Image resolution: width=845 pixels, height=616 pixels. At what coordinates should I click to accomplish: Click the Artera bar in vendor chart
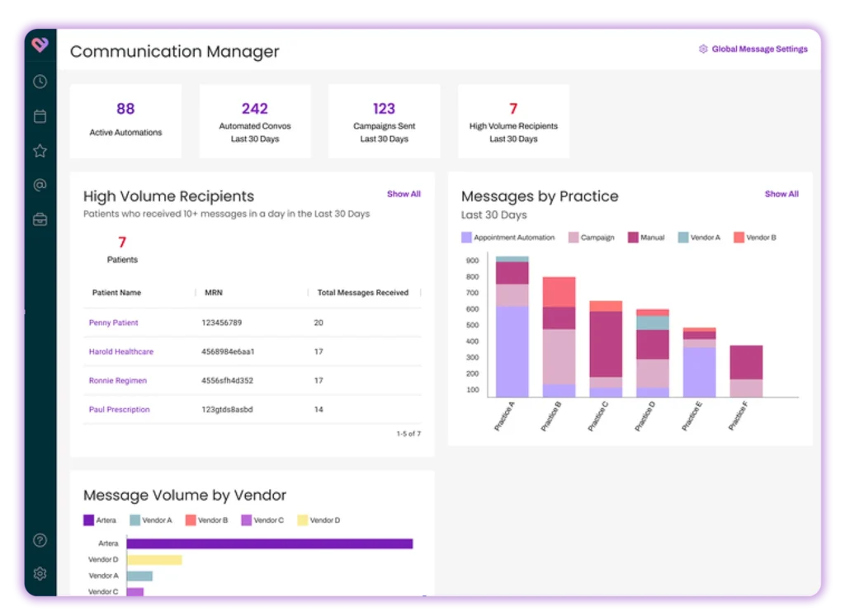click(x=269, y=543)
